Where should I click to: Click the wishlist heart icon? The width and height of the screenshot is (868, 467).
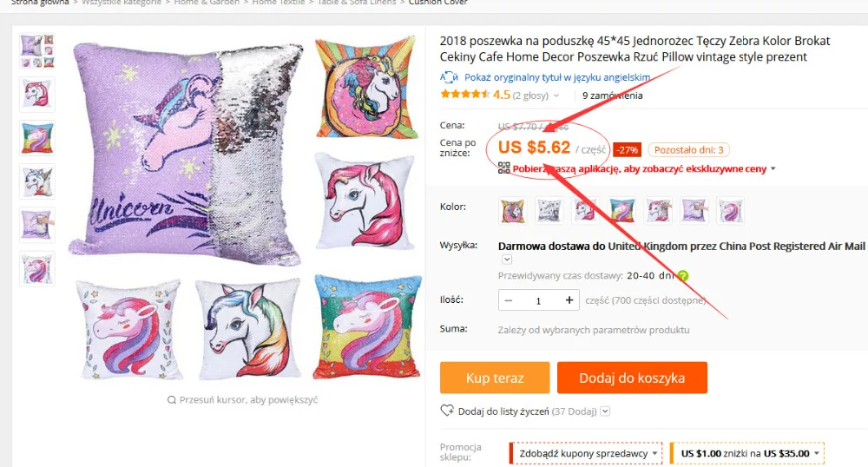(x=447, y=411)
